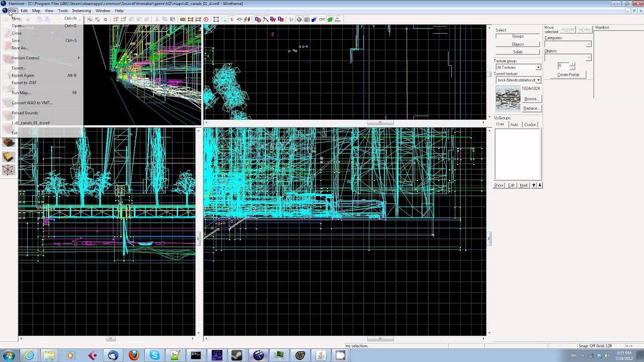Open the Categories dropdown in the prefab panel
Screen dimensions: 644x362
pos(568,44)
